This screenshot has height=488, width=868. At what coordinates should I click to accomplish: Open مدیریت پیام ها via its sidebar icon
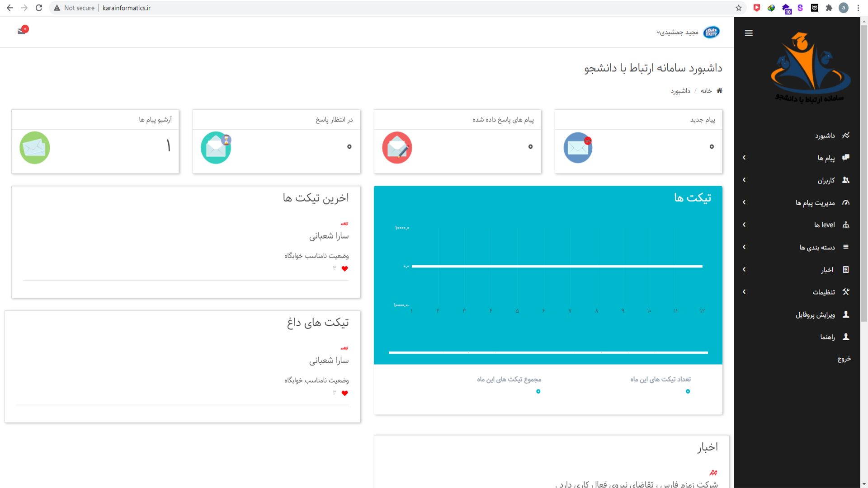pos(846,202)
